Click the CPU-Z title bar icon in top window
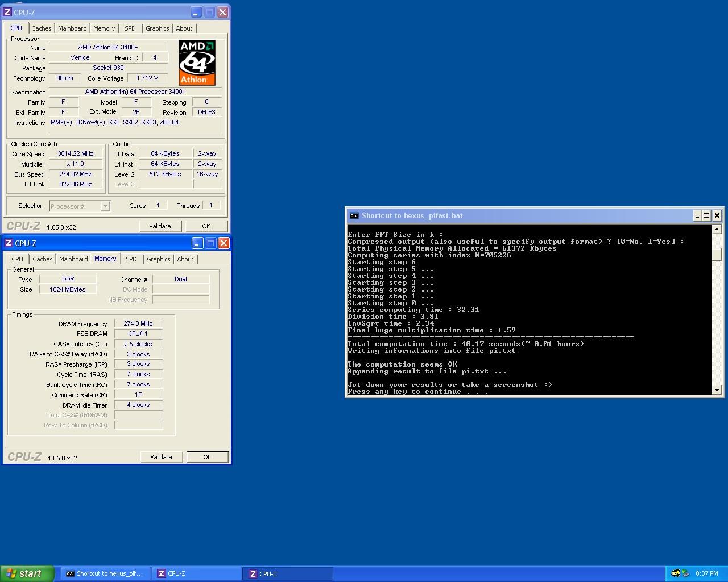728x582 pixels. (x=7, y=12)
